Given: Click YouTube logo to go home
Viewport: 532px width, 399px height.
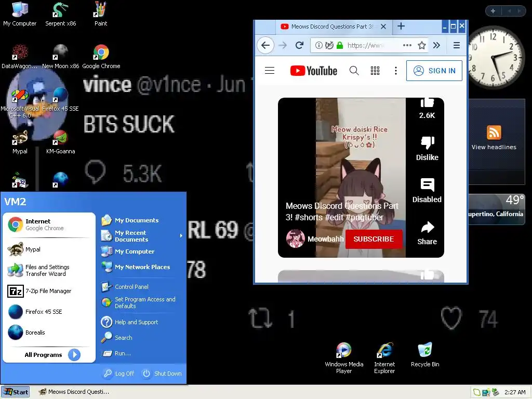Looking at the screenshot, I should coord(314,71).
